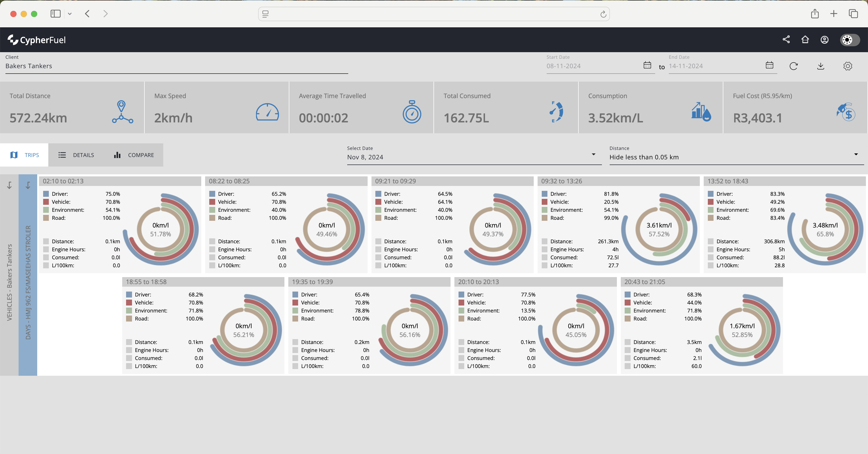This screenshot has width=868, height=454.
Task: Open trip header 02:10 to 02:13
Action: click(120, 181)
